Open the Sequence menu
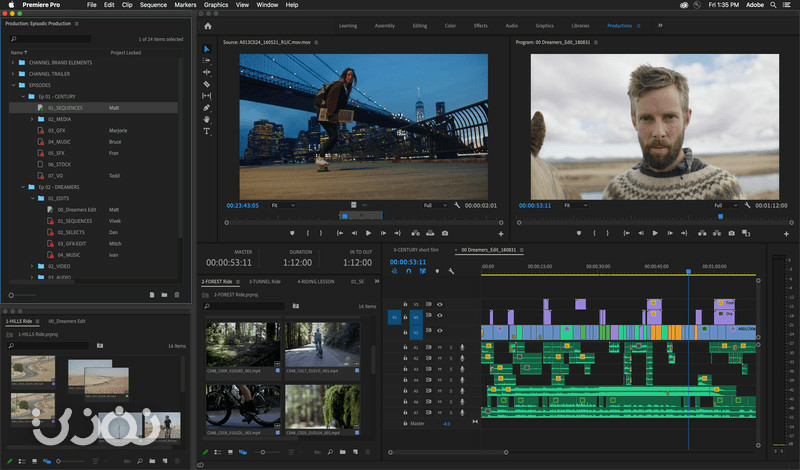 153,5
